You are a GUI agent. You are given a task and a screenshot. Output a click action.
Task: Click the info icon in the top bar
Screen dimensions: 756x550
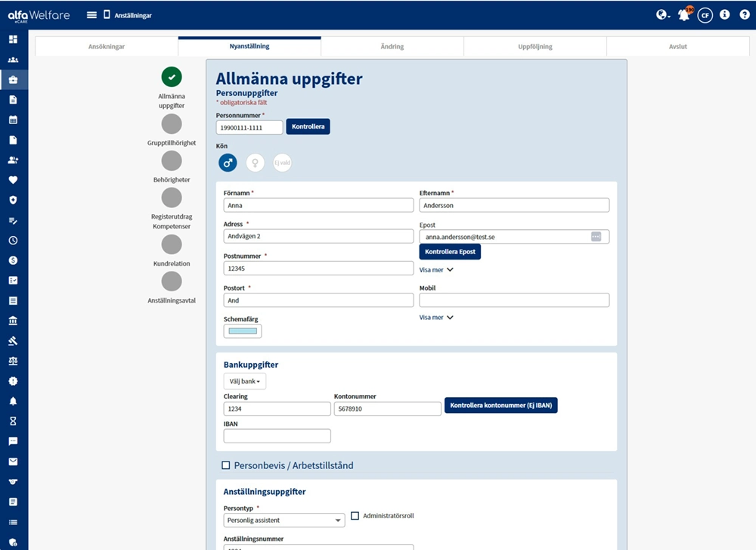[726, 14]
